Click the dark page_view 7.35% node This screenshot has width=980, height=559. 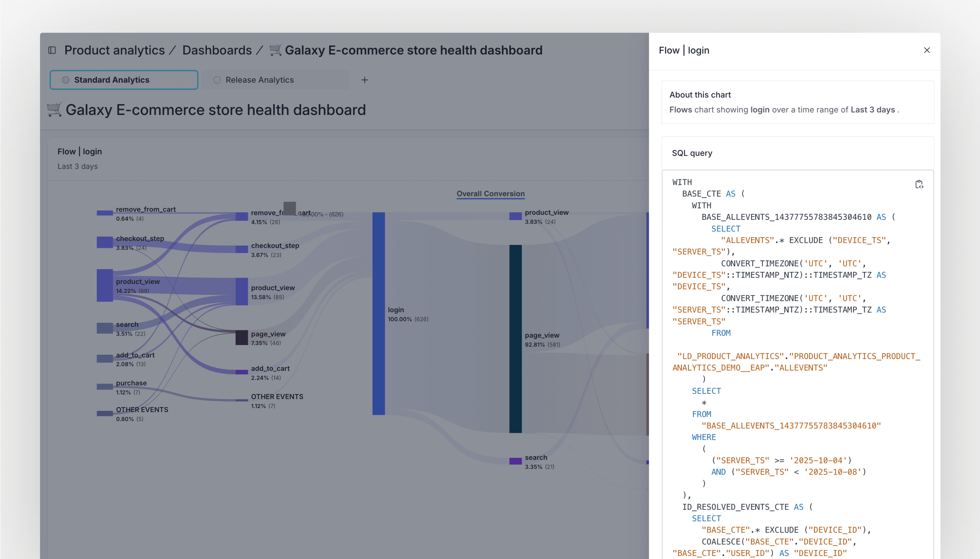242,337
